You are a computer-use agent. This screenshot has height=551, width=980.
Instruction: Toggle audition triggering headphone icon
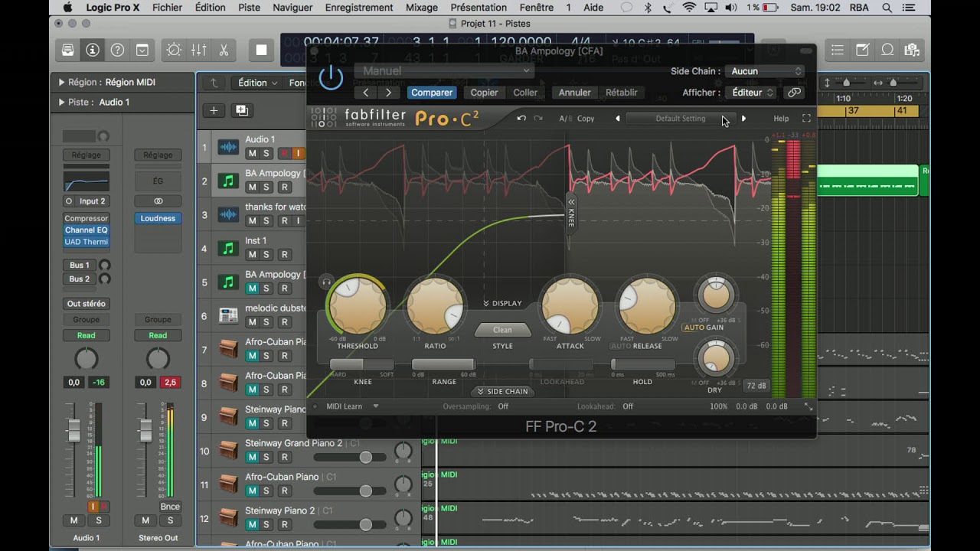point(327,282)
